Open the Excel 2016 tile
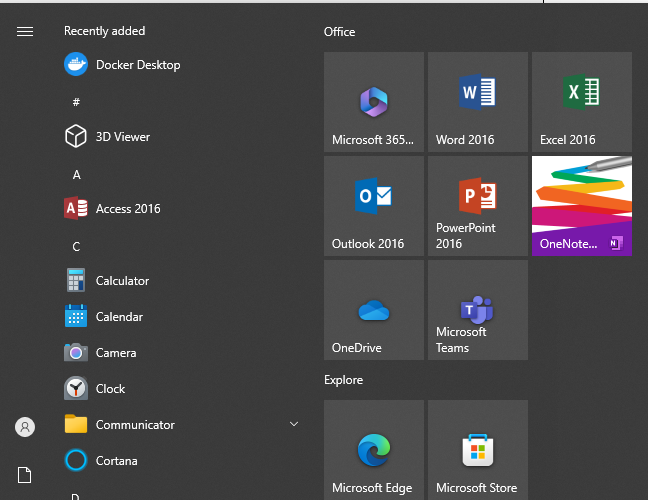Image resolution: width=648 pixels, height=500 pixels. [x=582, y=102]
